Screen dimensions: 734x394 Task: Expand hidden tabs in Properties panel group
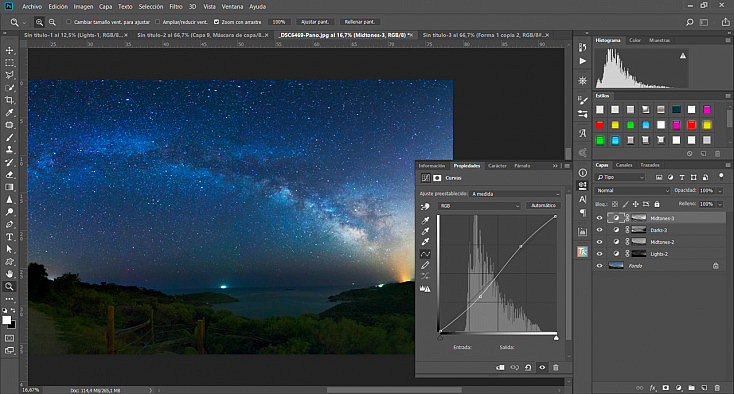point(555,166)
